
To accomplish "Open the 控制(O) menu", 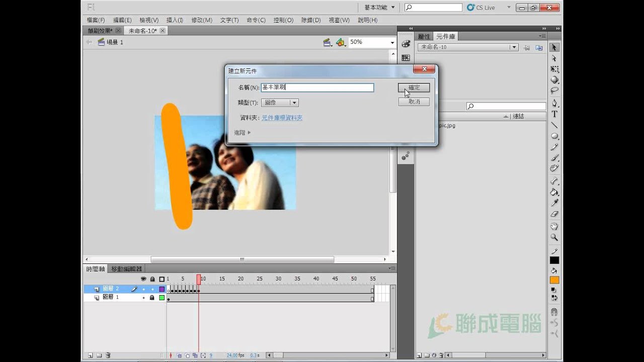I will click(x=283, y=20).
